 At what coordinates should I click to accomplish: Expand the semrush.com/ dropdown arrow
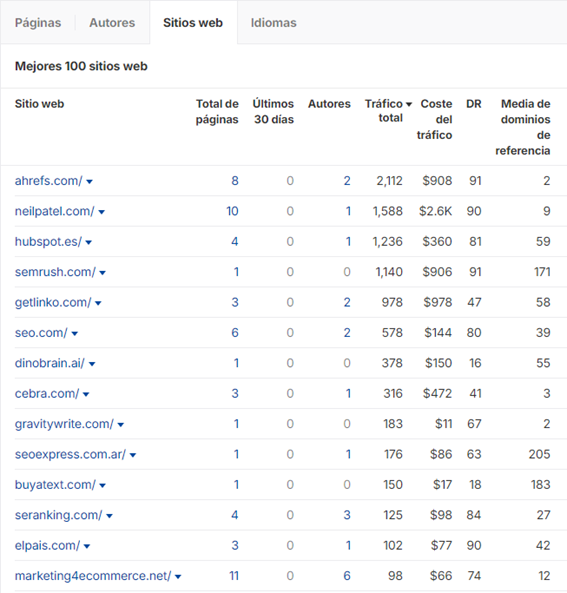[x=103, y=273]
